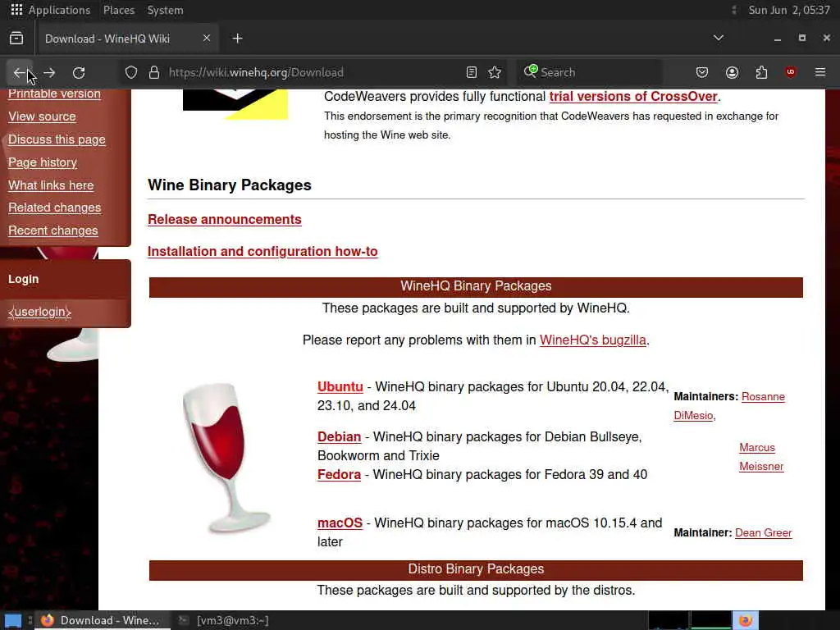Open maintainer Dean Greer link
The width and height of the screenshot is (840, 630).
764,533
